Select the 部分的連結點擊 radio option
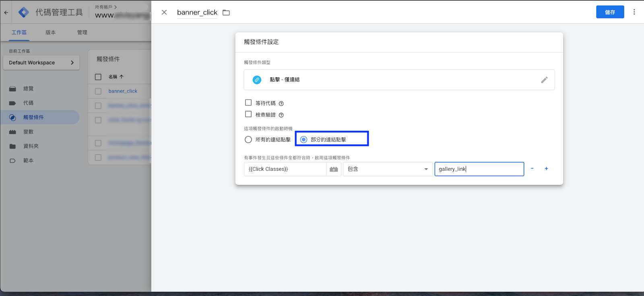The height and width of the screenshot is (296, 644). pos(304,140)
